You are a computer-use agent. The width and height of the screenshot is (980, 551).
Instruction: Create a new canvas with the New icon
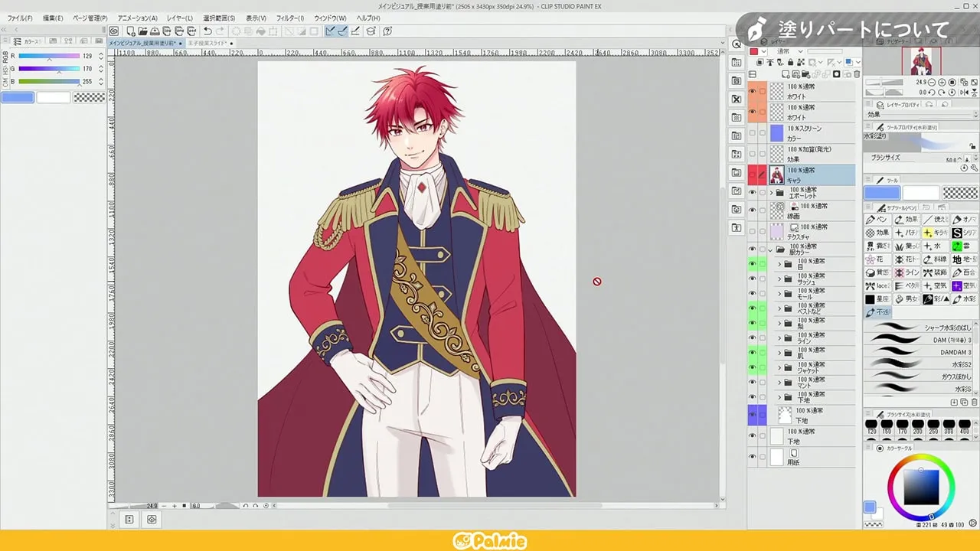(131, 31)
